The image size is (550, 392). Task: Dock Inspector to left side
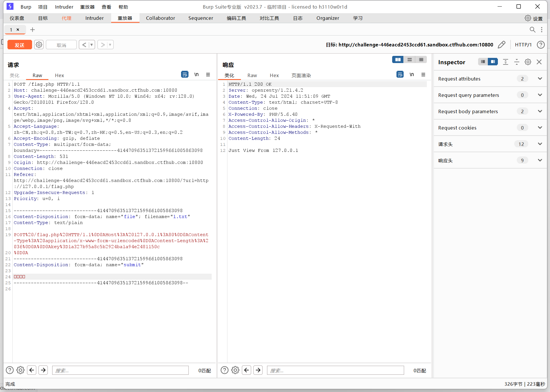pyautogui.click(x=483, y=62)
